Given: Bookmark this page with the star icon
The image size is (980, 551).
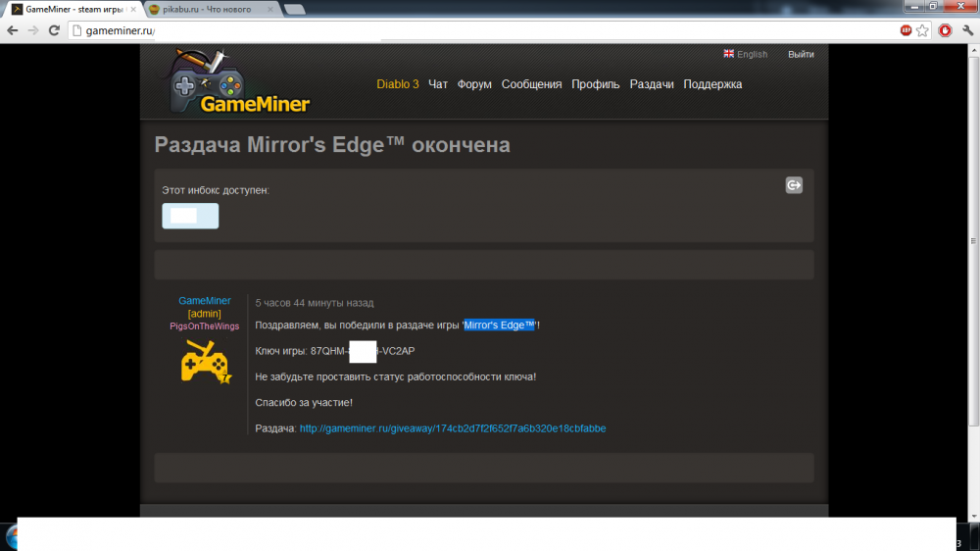Looking at the screenshot, I should pyautogui.click(x=923, y=30).
